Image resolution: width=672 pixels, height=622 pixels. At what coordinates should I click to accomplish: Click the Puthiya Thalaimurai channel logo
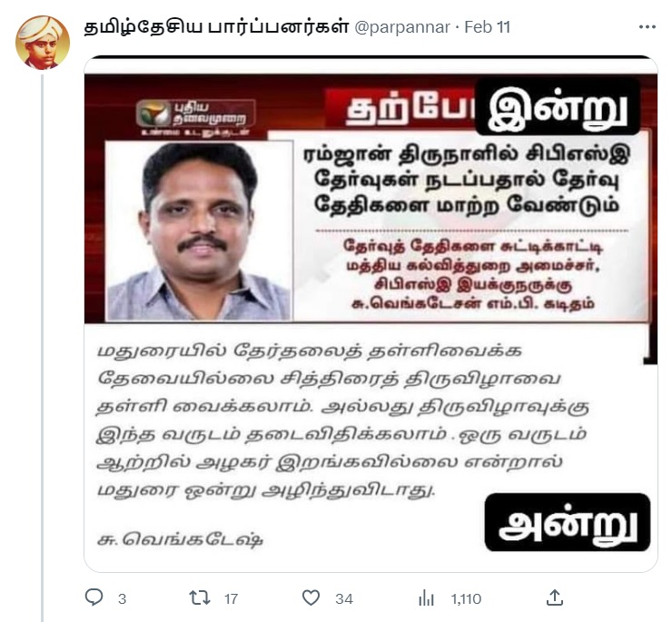(196, 115)
